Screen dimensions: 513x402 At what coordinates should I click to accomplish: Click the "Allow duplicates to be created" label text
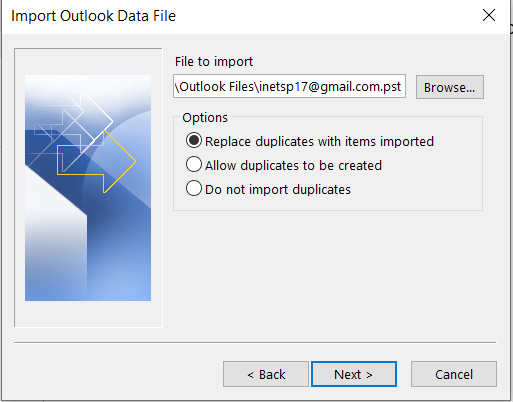293,165
